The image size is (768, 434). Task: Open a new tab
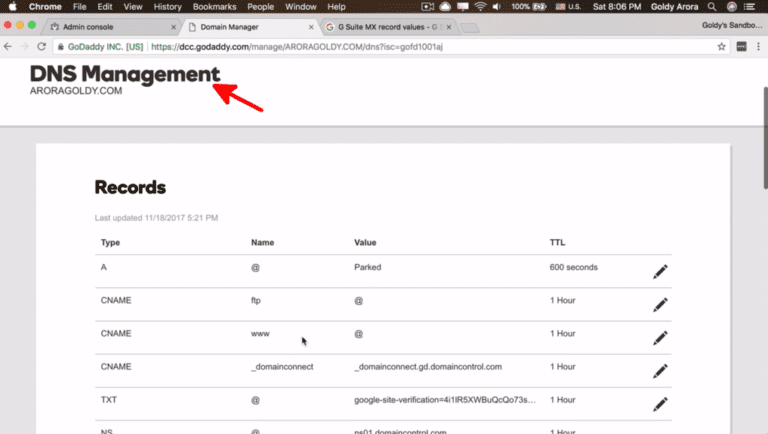point(470,28)
